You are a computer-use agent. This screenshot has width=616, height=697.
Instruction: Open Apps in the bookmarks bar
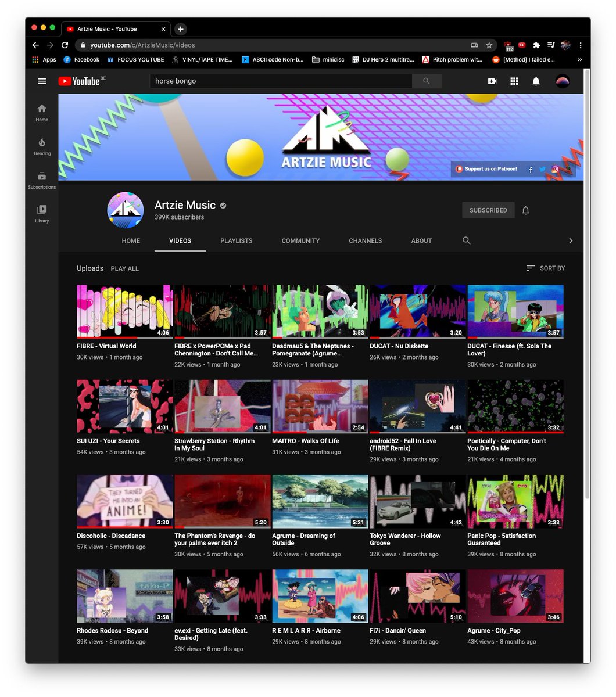[x=44, y=59]
